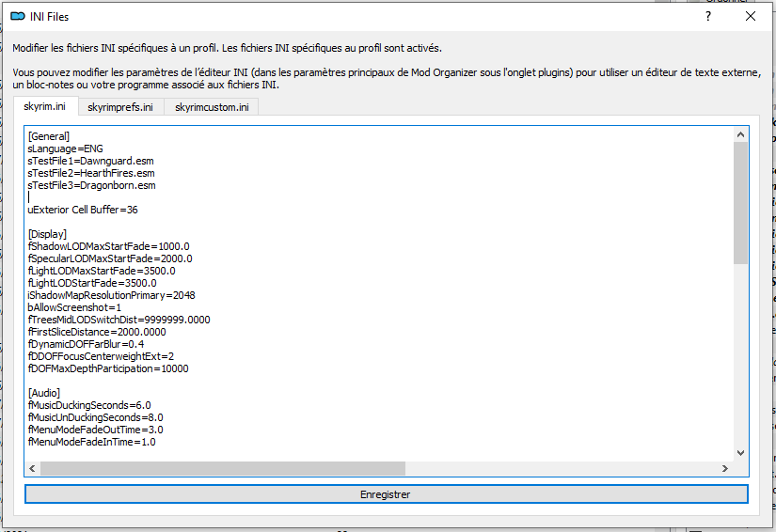Click the uExterior Cell Buffer=36 line
The height and width of the screenshot is (532, 776).
(x=83, y=211)
